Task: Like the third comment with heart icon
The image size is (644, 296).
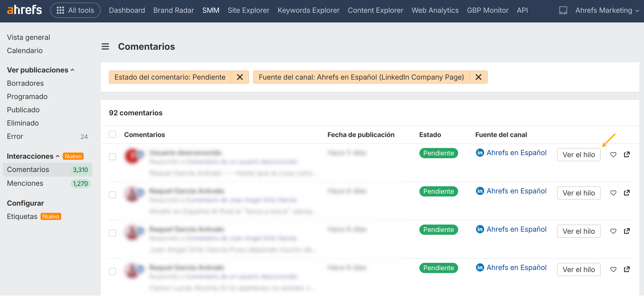Action: pos(613,231)
